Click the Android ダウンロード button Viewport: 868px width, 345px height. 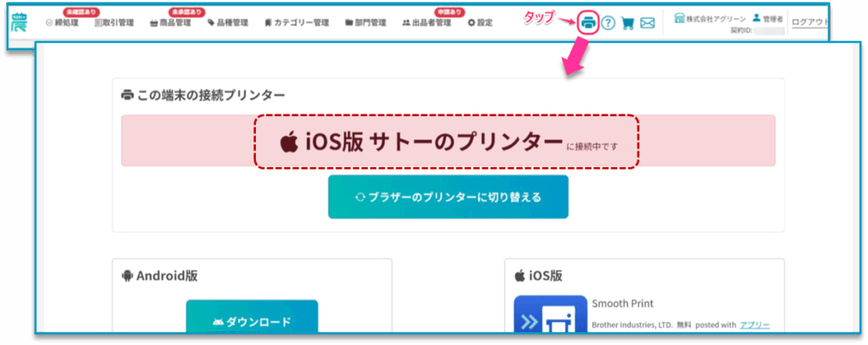click(x=252, y=318)
